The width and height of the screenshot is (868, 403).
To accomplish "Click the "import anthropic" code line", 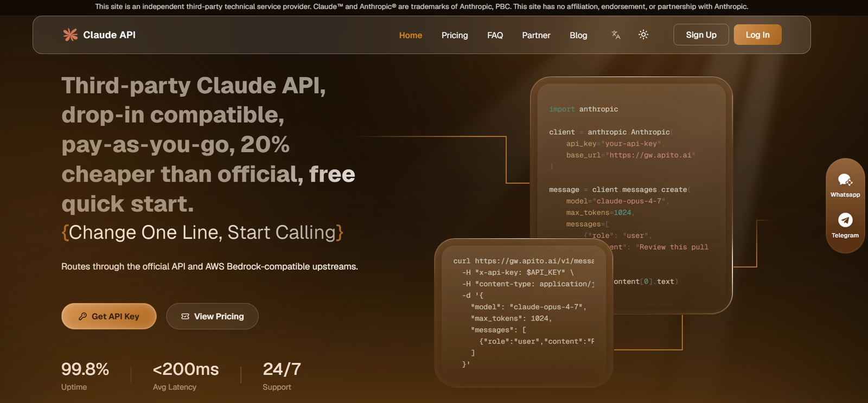I will point(584,109).
